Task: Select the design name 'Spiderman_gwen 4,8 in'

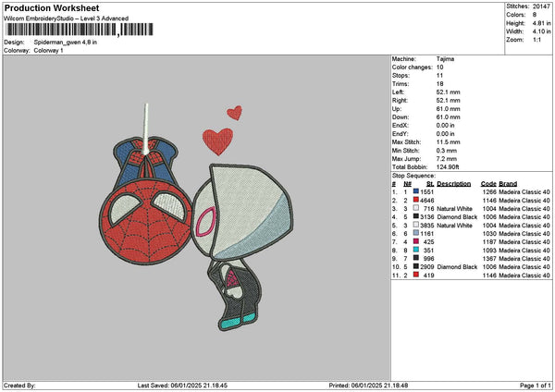Action: coord(66,43)
